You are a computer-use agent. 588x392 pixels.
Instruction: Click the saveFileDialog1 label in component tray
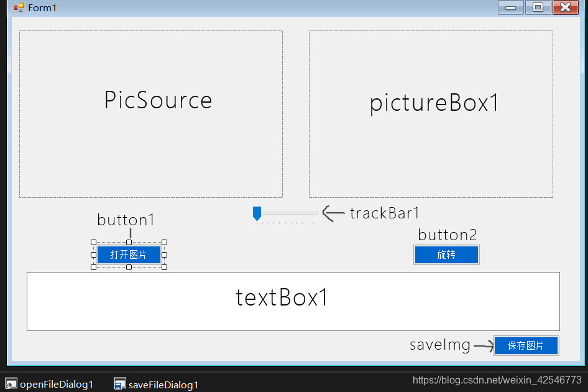[163, 385]
